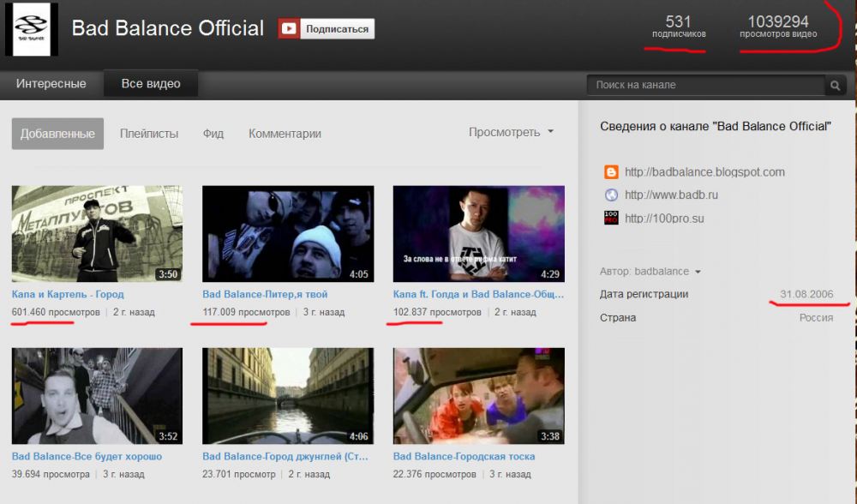Click the Bad Balance channel logo avatar

[x=32, y=29]
